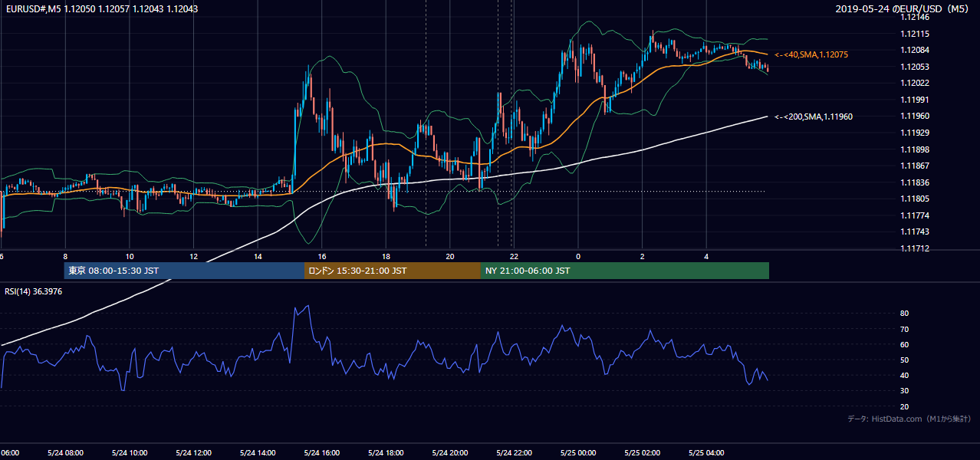Image resolution: width=980 pixels, height=460 pixels.
Task: Click hour label 0 under the price chart
Action: (578, 257)
